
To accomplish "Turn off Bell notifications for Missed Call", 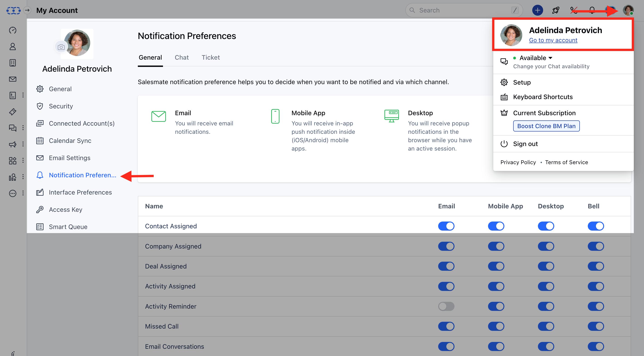I will coord(596,326).
